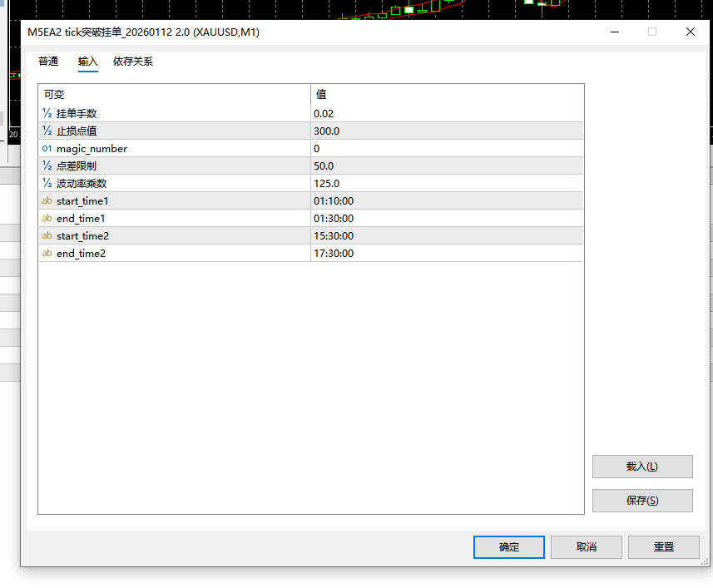Confirm settings with the 确定 button
Screen dimensions: 713x588
pos(508,546)
